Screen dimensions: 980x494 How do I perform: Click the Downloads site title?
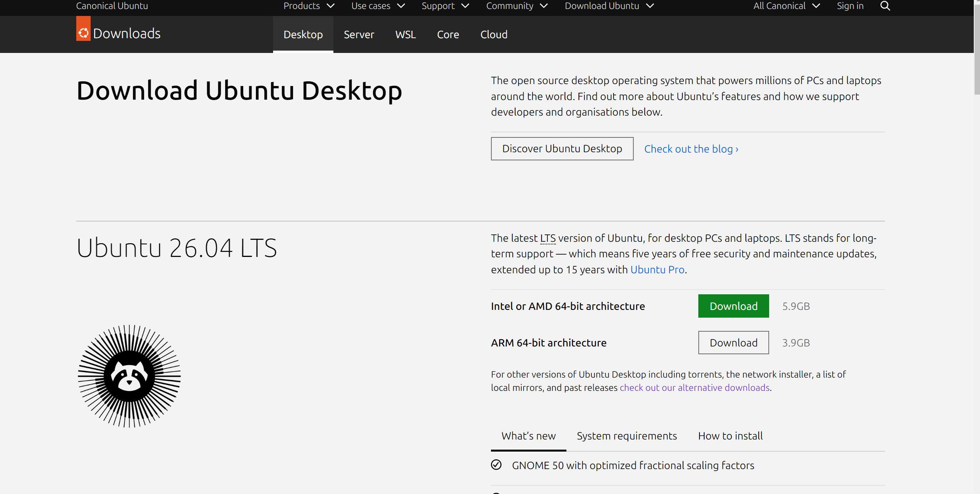[x=127, y=33]
